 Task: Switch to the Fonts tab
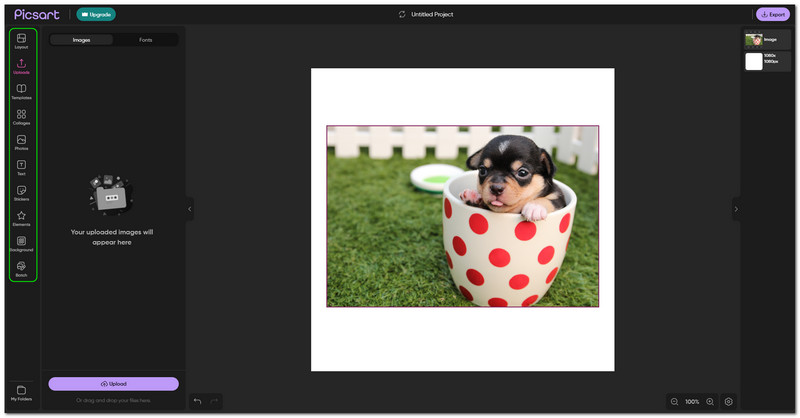[x=146, y=40]
